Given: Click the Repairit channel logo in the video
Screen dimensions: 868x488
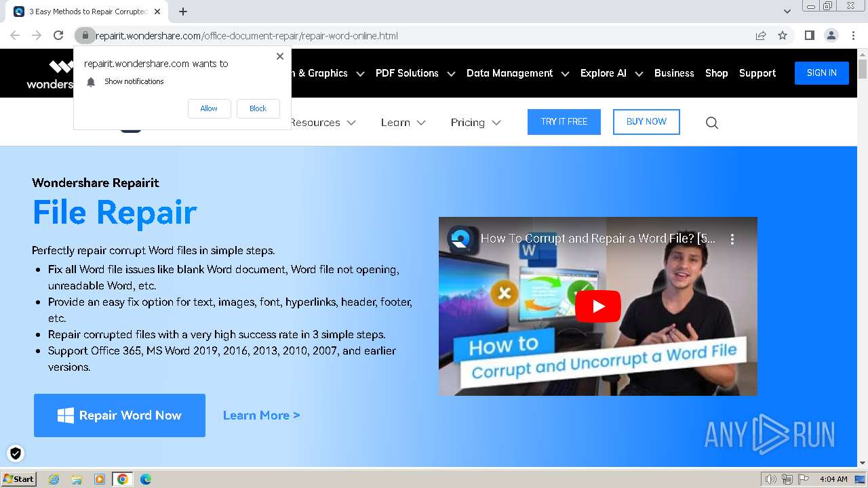Looking at the screenshot, I should (461, 239).
